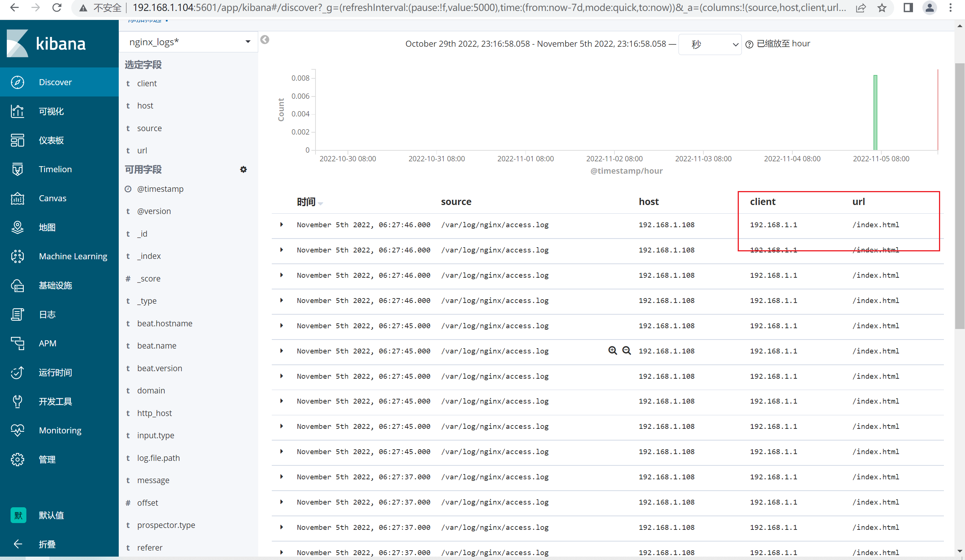
Task: Expand the first 06:27:46.000 log row
Action: [282, 225]
